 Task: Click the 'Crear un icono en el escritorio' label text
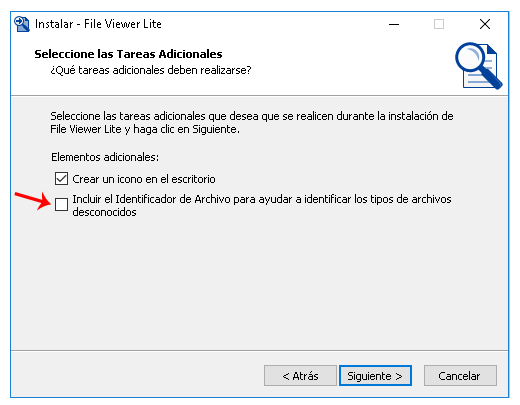tap(144, 179)
